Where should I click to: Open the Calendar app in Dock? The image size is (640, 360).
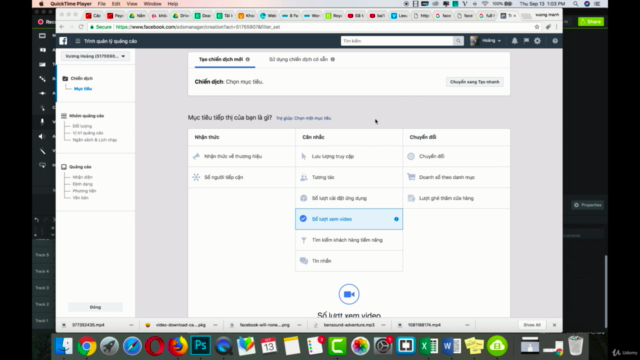point(269,346)
